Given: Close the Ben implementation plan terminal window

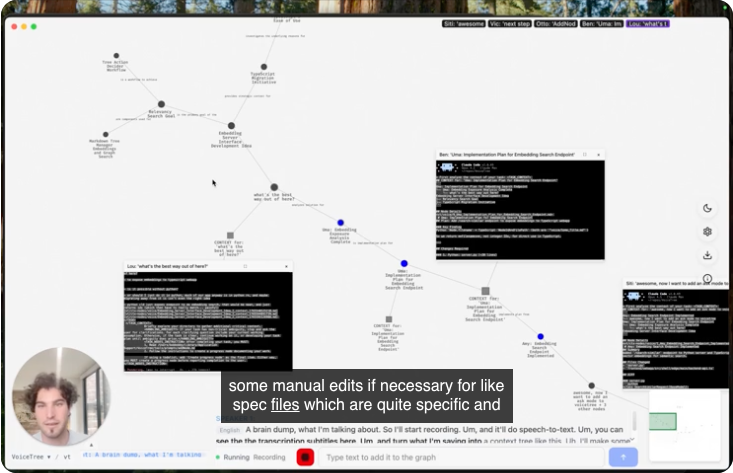Looking at the screenshot, I should click(x=598, y=155).
